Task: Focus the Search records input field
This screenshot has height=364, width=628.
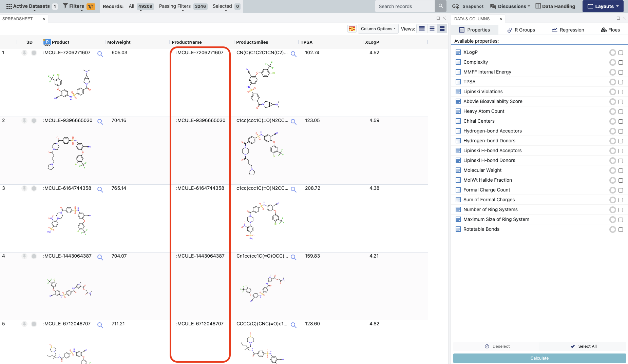Action: (404, 6)
